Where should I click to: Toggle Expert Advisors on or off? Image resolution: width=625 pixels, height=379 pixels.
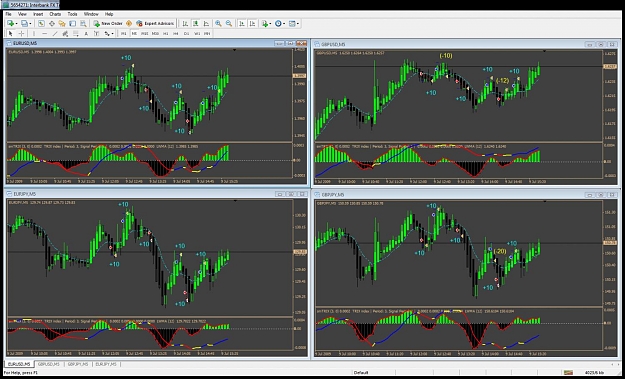click(155, 24)
